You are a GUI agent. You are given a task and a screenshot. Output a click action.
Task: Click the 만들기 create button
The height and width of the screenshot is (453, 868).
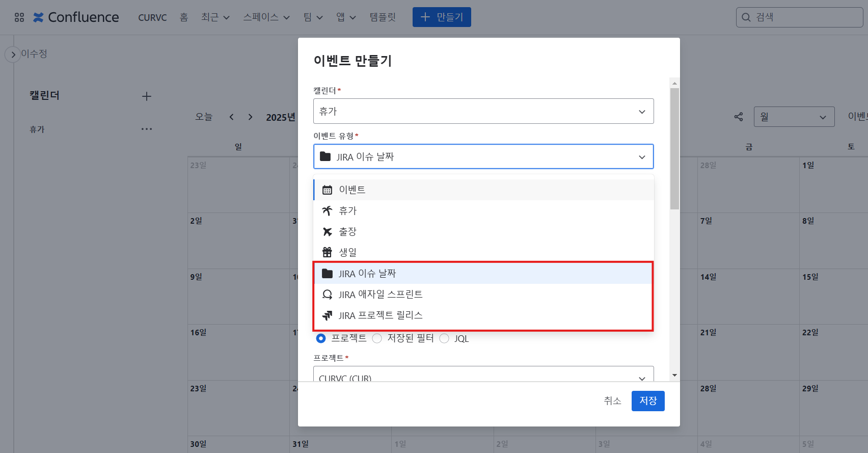point(442,17)
